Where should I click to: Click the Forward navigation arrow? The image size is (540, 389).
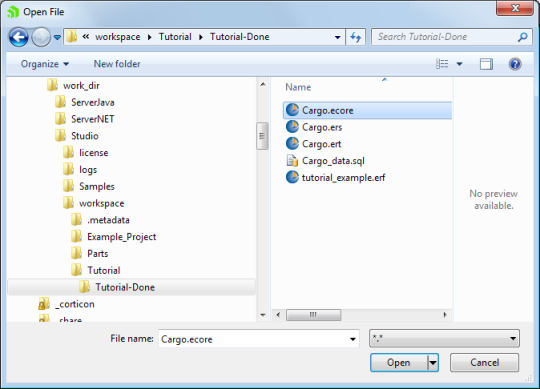(41, 37)
